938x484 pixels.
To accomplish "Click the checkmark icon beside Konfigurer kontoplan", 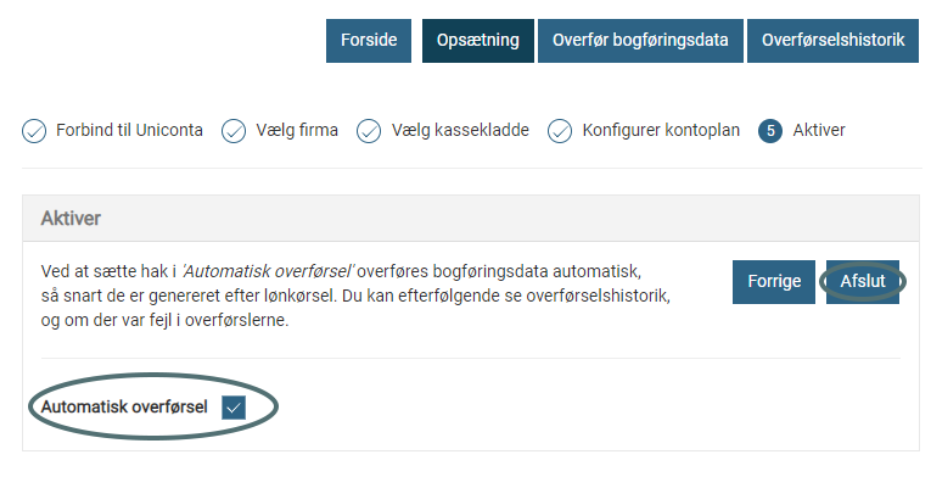I will click(x=559, y=131).
